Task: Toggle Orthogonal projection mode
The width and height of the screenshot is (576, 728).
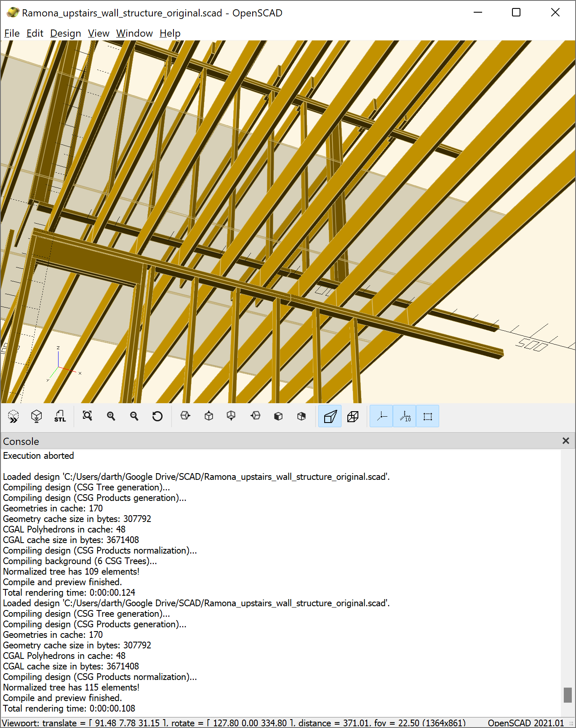Action: click(353, 416)
